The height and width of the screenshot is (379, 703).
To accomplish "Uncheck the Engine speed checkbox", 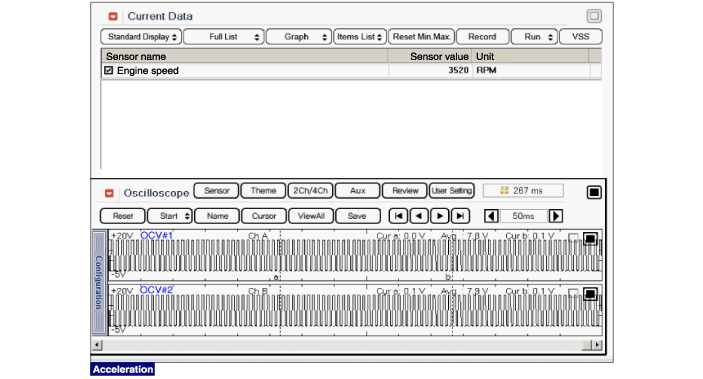I will click(x=108, y=70).
